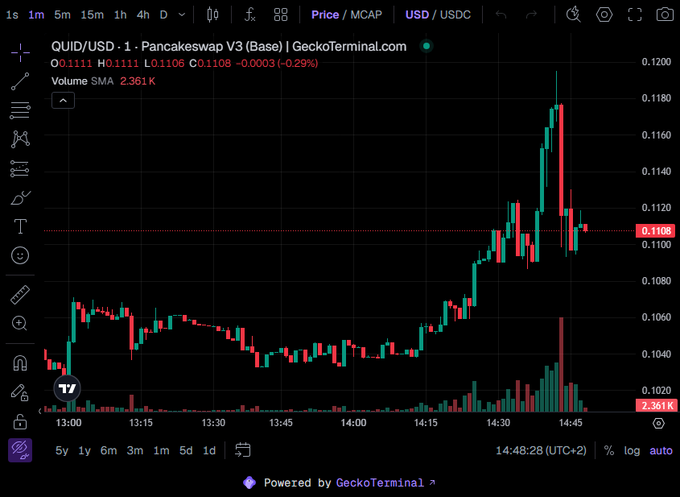
Task: Toggle lock all drawing tools
Action: pyautogui.click(x=20, y=421)
